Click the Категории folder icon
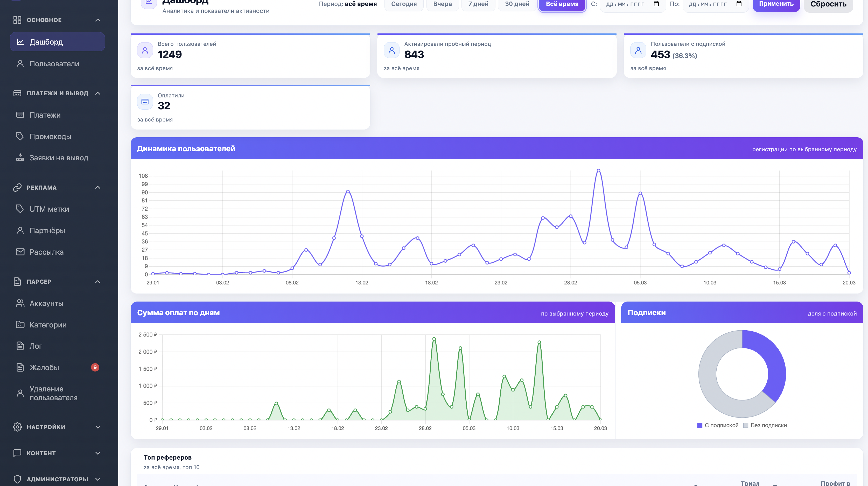This screenshot has width=868, height=486. click(x=20, y=325)
